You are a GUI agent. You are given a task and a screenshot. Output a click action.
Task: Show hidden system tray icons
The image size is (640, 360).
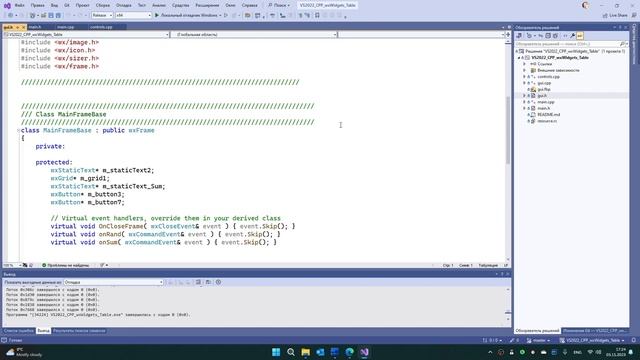[x=490, y=352]
